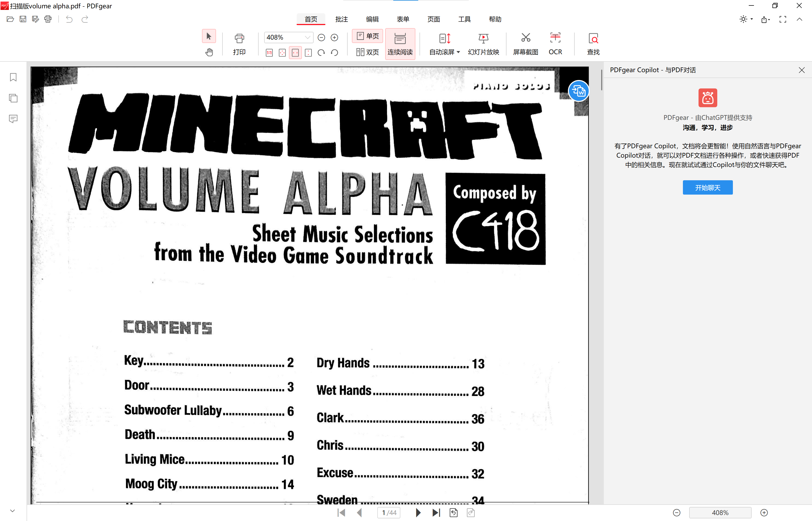Redo the last action
This screenshot has height=521, width=812.
tap(85, 19)
